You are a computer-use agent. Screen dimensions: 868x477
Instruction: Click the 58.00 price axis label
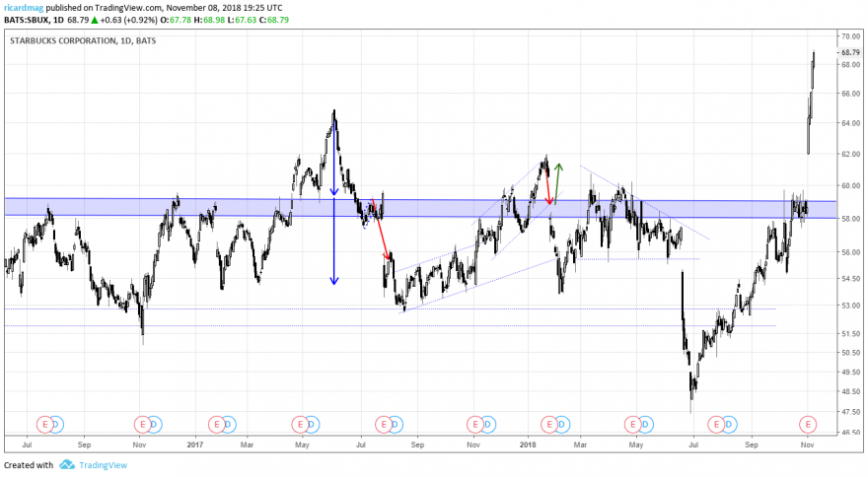851,219
